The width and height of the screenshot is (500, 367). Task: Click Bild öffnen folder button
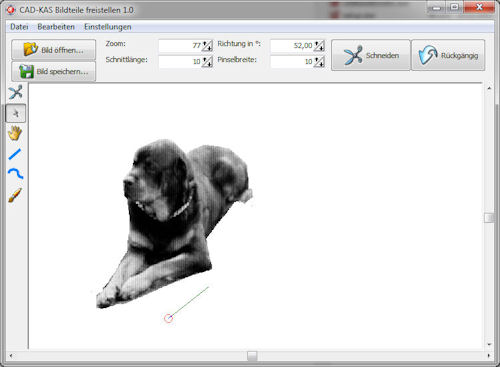tap(54, 50)
